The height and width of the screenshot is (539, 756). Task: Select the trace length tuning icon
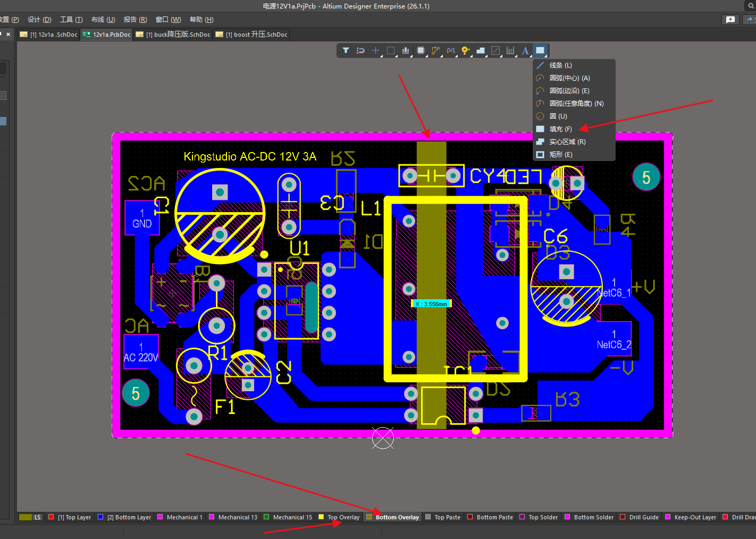pos(451,50)
